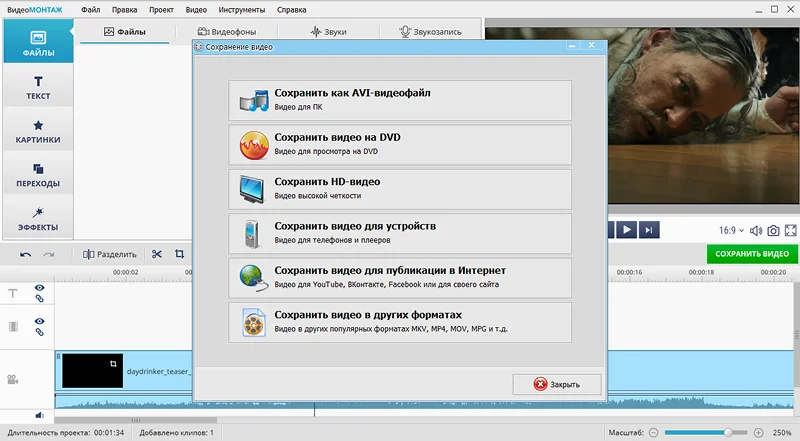This screenshot has height=441, width=800.
Task: Open the Эффекты sidebar section
Action: [38, 219]
